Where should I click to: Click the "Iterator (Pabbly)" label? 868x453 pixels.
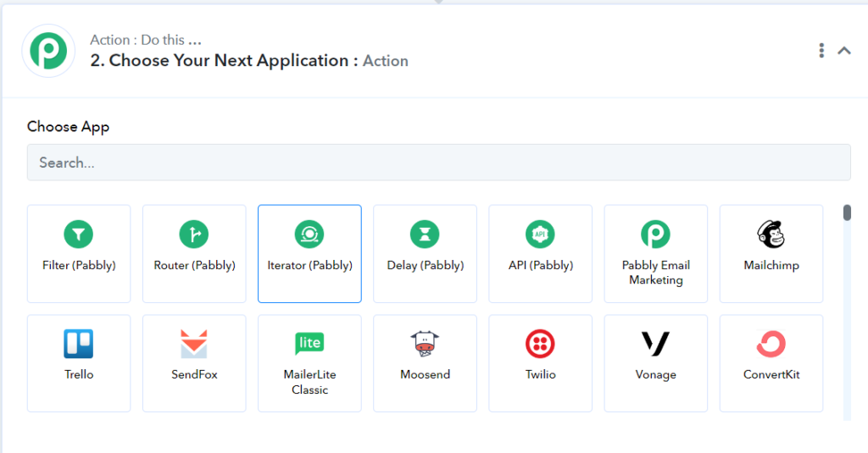(x=309, y=266)
